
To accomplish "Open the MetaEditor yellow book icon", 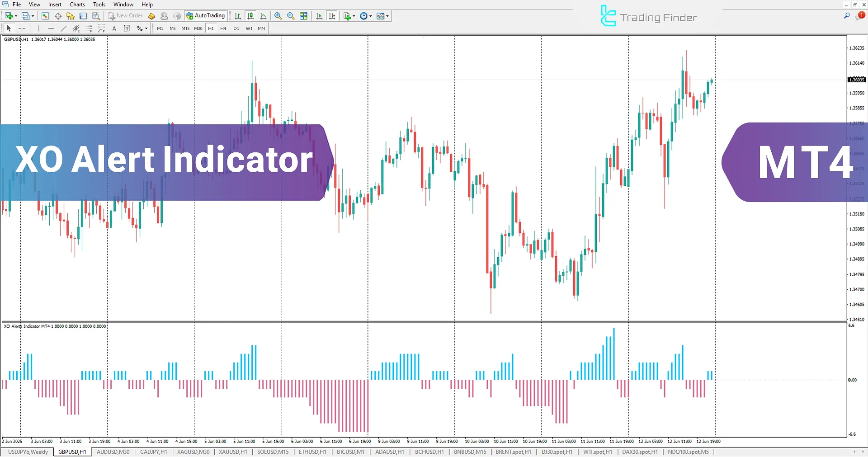I will pyautogui.click(x=151, y=16).
